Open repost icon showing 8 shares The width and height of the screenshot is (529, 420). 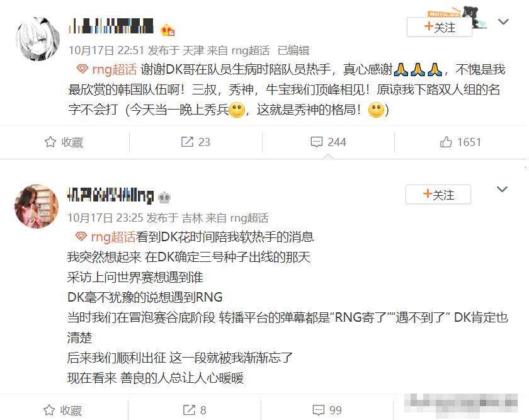(189, 410)
